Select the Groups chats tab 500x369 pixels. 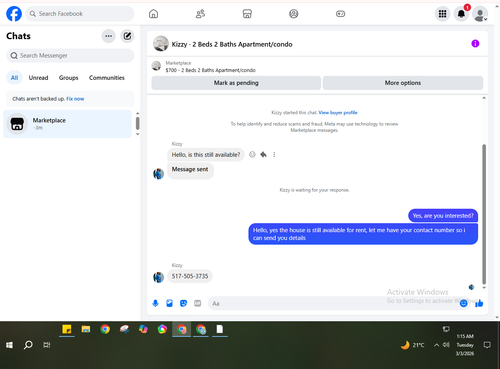(68, 78)
